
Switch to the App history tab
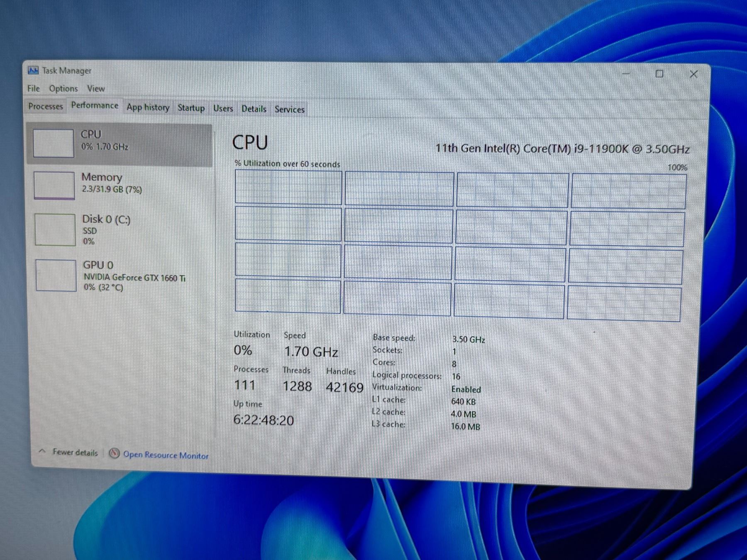148,107
